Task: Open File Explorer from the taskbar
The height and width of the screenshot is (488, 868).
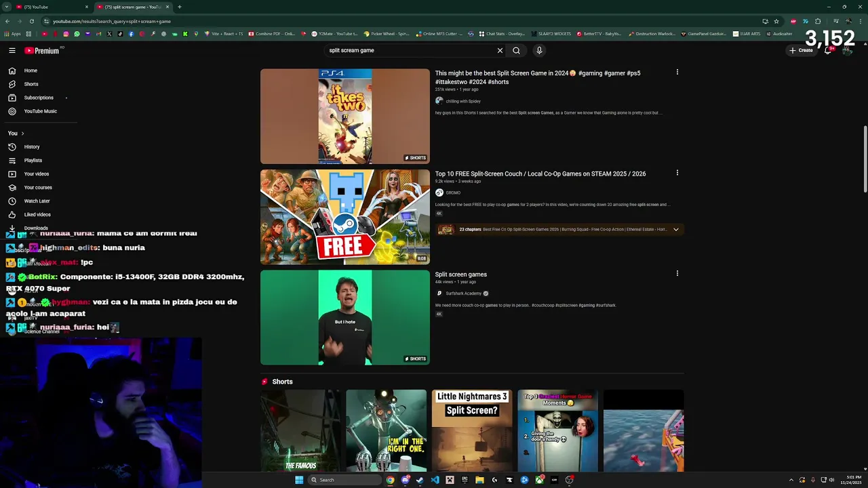Action: [x=479, y=480]
